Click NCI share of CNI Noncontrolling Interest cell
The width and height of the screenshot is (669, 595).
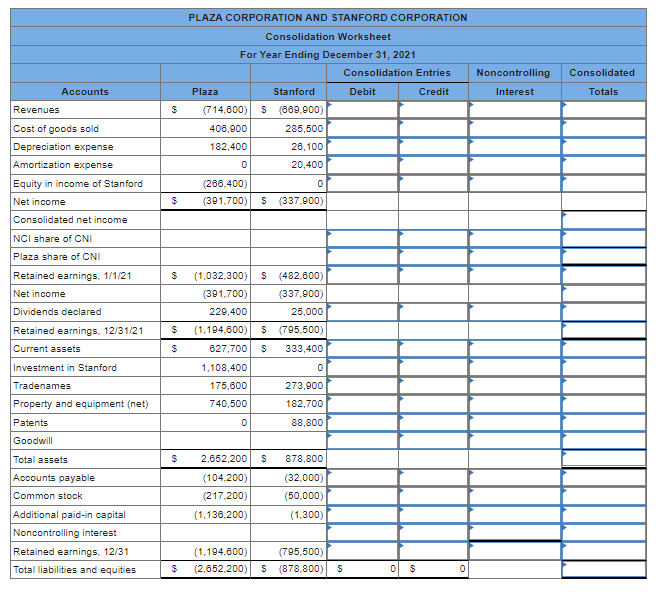click(515, 238)
